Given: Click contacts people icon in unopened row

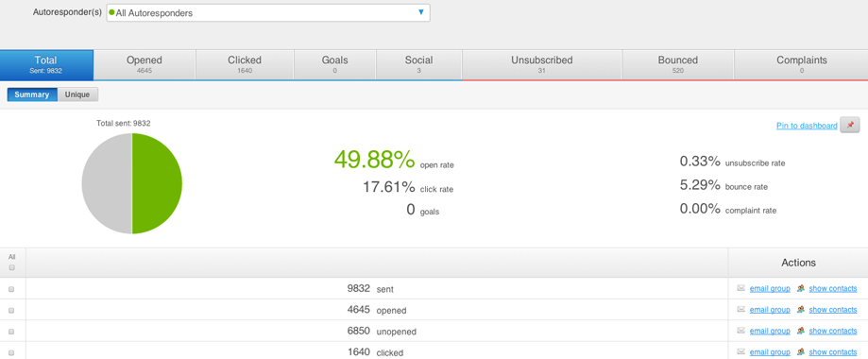Looking at the screenshot, I should (800, 331).
